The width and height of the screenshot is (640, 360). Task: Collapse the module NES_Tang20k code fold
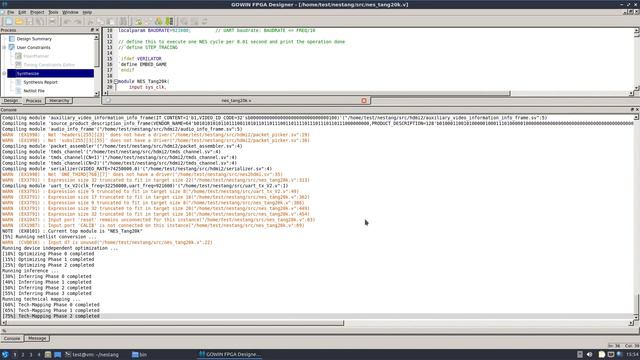116,81
